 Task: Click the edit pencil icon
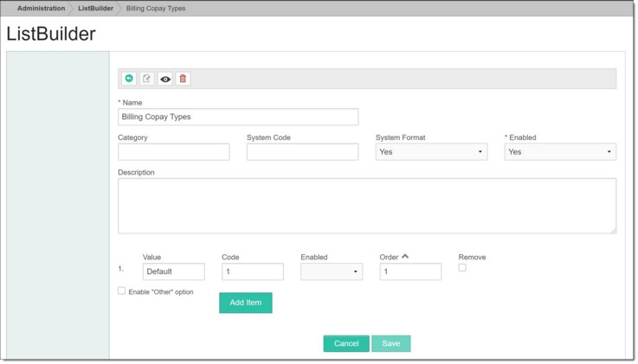tap(147, 79)
